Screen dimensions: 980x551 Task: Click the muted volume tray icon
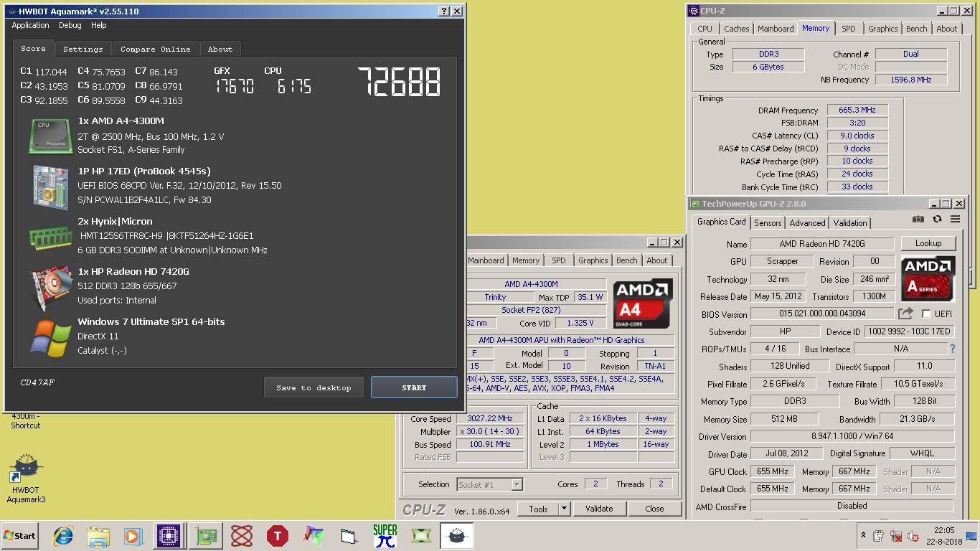913,536
